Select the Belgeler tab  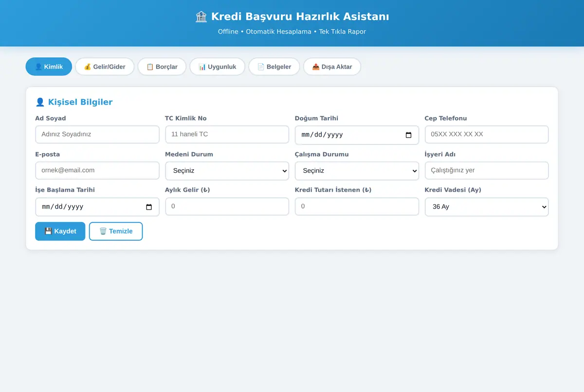coord(274,67)
